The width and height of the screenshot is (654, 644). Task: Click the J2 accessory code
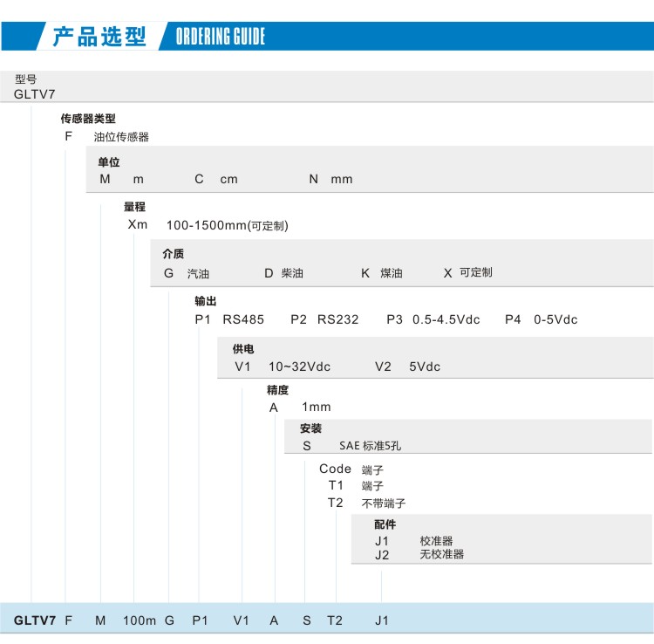click(x=382, y=555)
